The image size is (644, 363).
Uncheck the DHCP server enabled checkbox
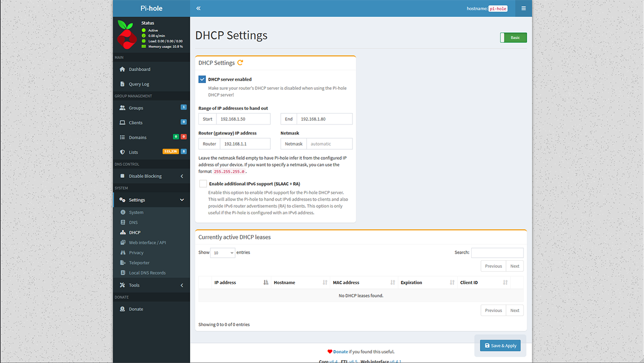click(x=202, y=79)
